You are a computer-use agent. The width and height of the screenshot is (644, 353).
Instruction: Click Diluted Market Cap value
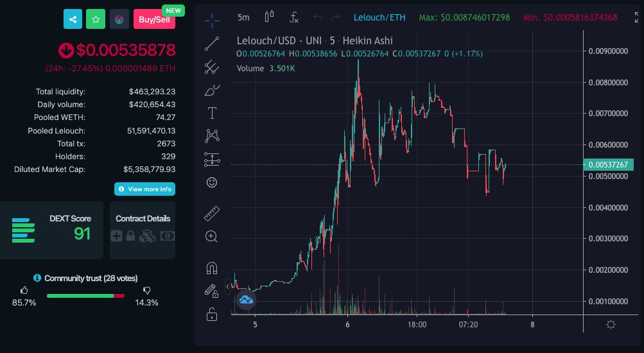(150, 169)
